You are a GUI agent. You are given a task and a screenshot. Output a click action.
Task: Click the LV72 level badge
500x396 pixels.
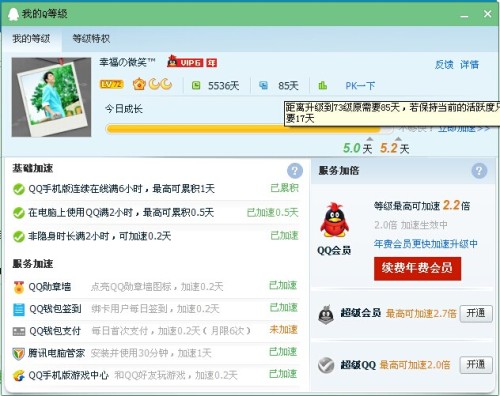click(111, 84)
